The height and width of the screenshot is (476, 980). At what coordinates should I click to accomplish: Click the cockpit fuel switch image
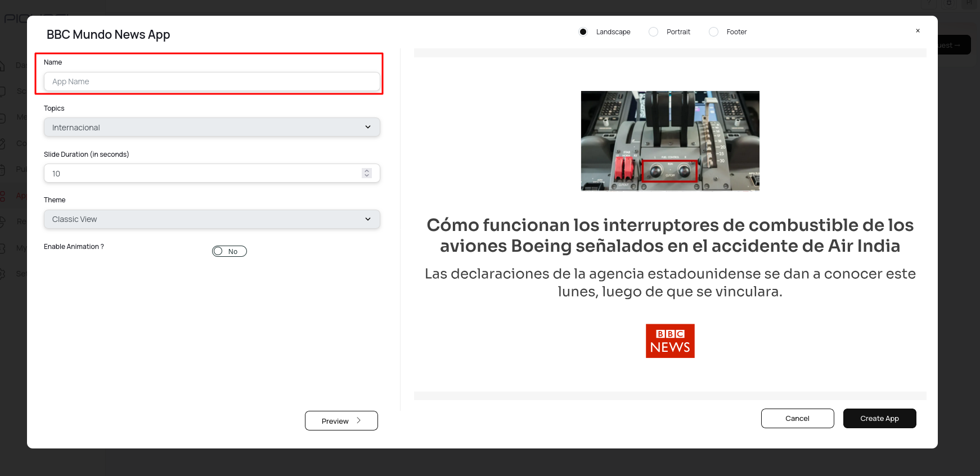tap(669, 140)
